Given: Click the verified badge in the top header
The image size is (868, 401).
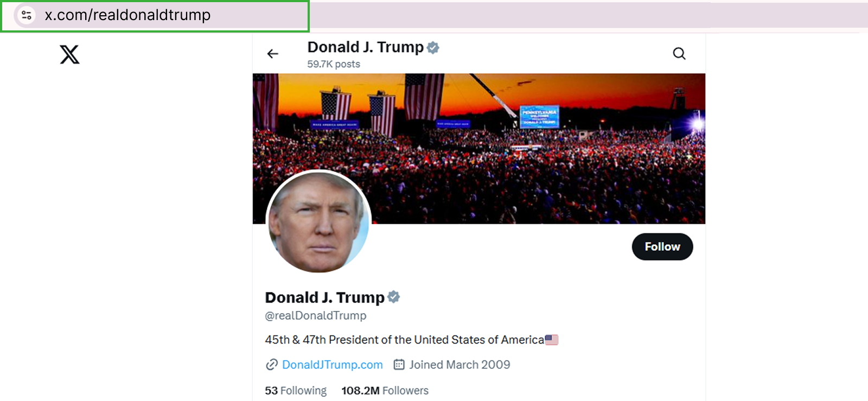Looking at the screenshot, I should (x=433, y=48).
